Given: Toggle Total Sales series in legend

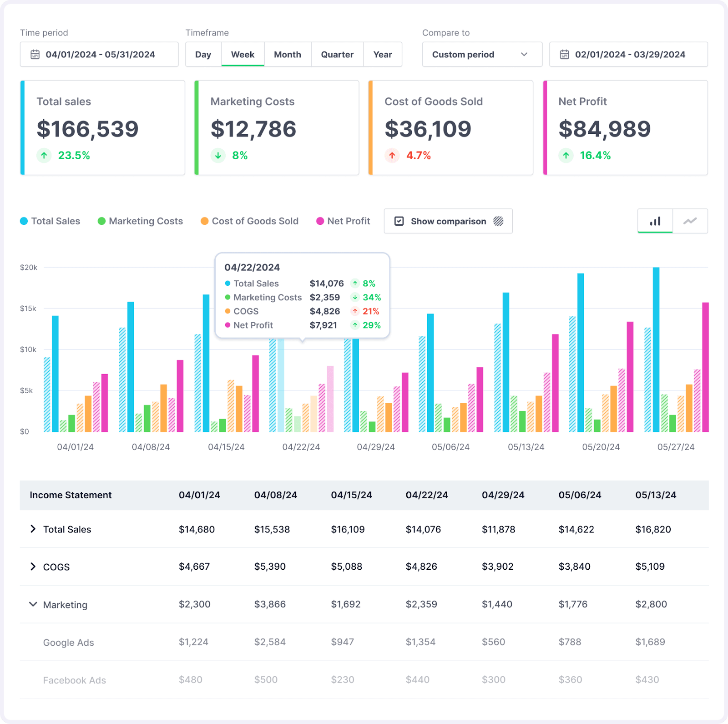Looking at the screenshot, I should click(51, 221).
